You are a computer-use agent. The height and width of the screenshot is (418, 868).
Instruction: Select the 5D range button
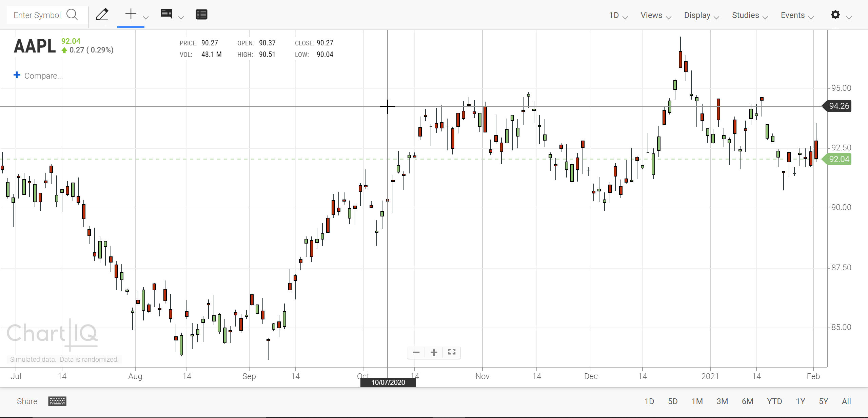pos(673,401)
